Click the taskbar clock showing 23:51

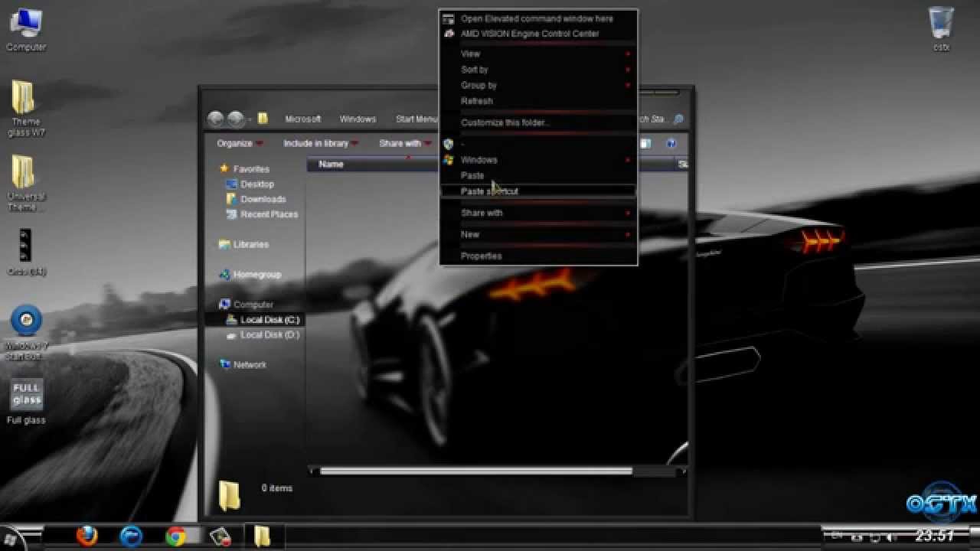935,536
